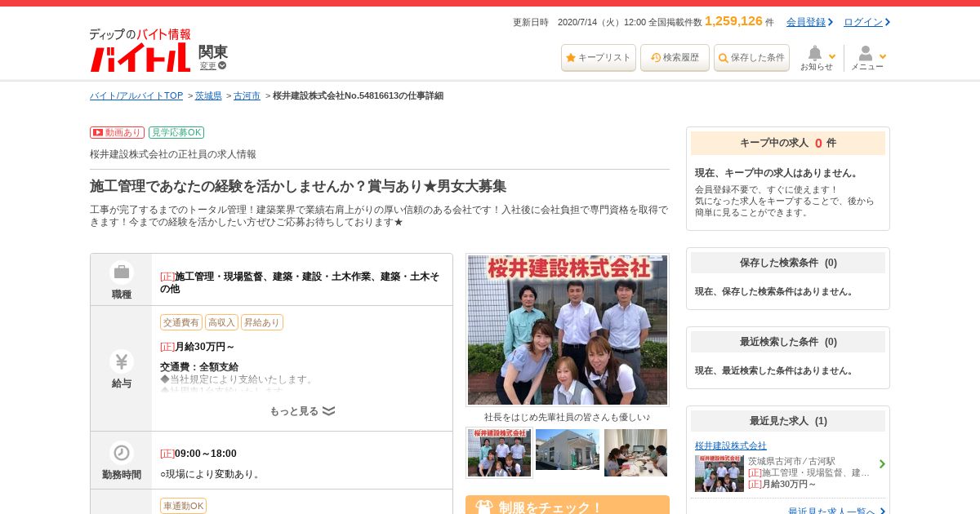Click the 最近検索した条件 (0) header
This screenshot has height=514, width=980.
788,342
